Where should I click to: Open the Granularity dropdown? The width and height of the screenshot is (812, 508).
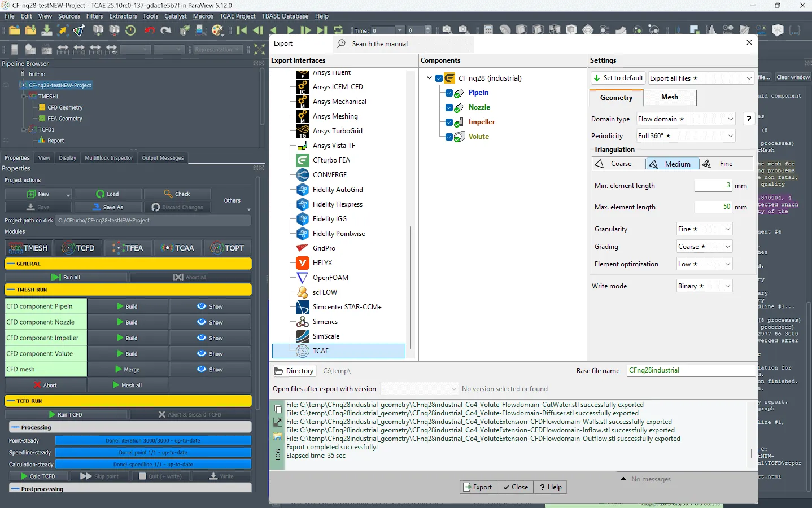coord(704,229)
